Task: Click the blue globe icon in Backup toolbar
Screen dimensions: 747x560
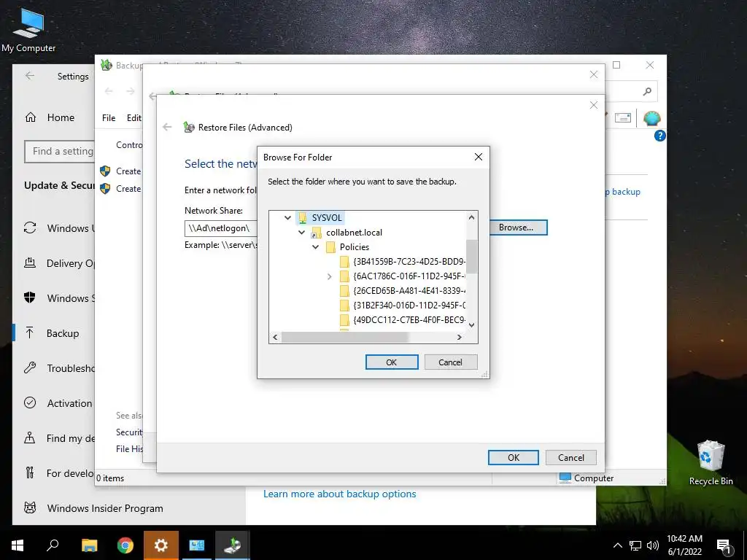Action: (651, 117)
